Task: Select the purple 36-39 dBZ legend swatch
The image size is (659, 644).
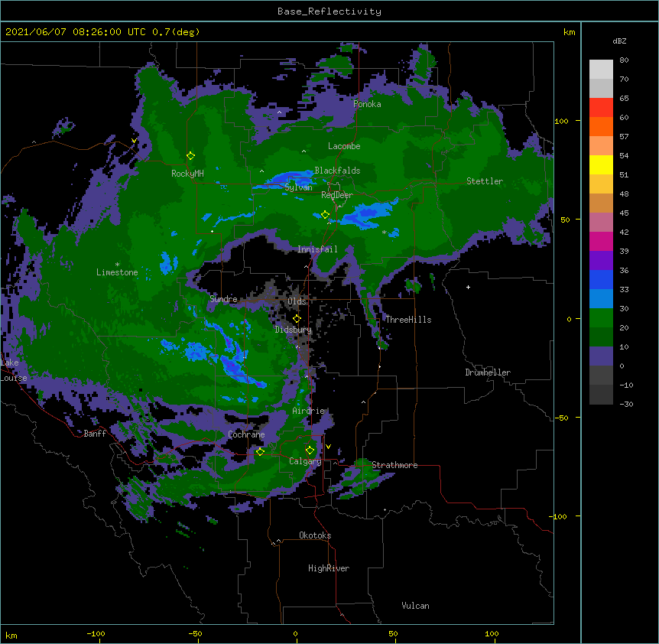Action: point(601,261)
